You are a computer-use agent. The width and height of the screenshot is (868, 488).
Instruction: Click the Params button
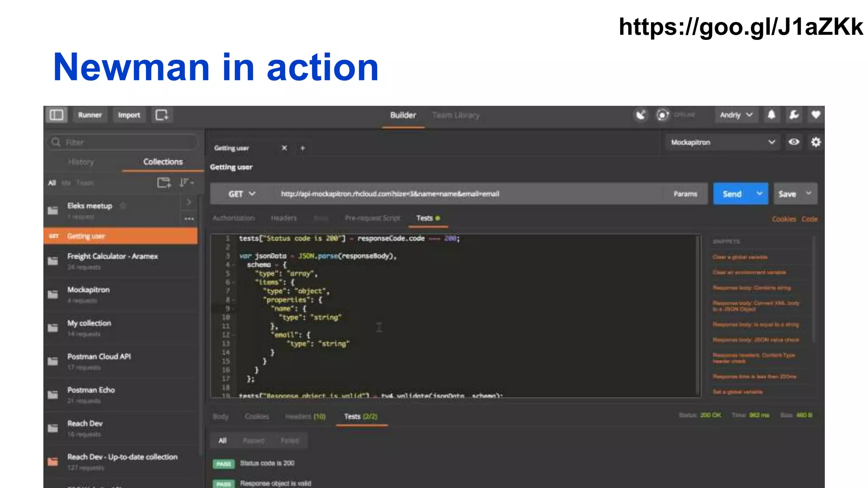pos(685,194)
